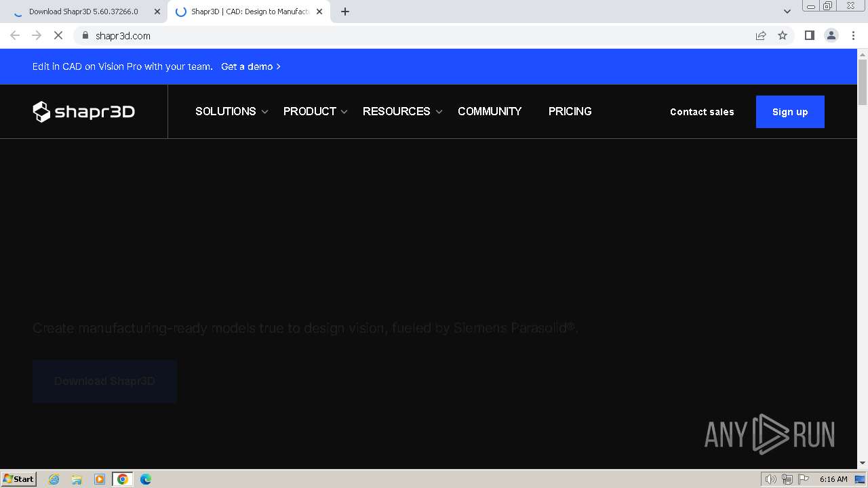Open the File Explorer taskbar icon

[x=77, y=479]
